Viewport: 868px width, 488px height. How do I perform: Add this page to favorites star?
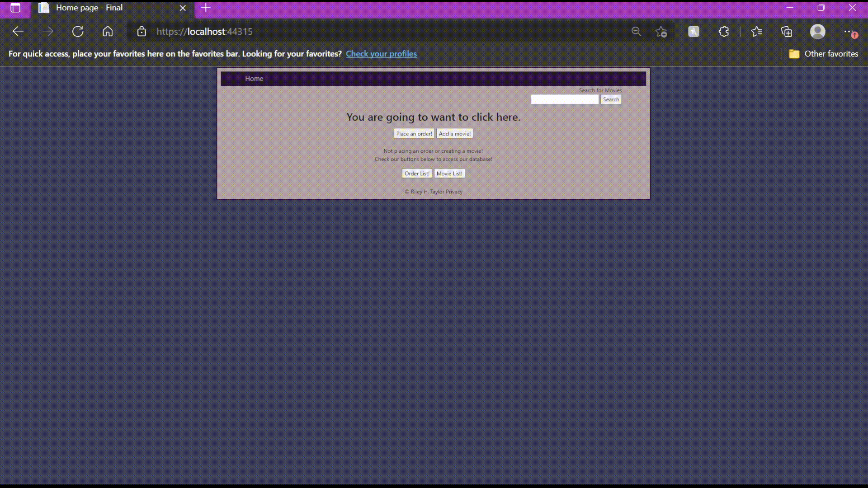[x=661, y=32]
